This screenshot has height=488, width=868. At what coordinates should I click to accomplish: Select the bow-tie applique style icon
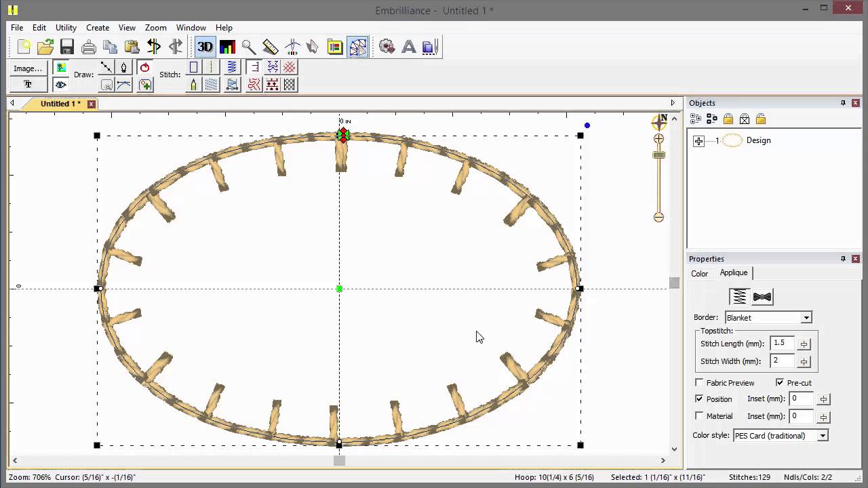tap(762, 297)
